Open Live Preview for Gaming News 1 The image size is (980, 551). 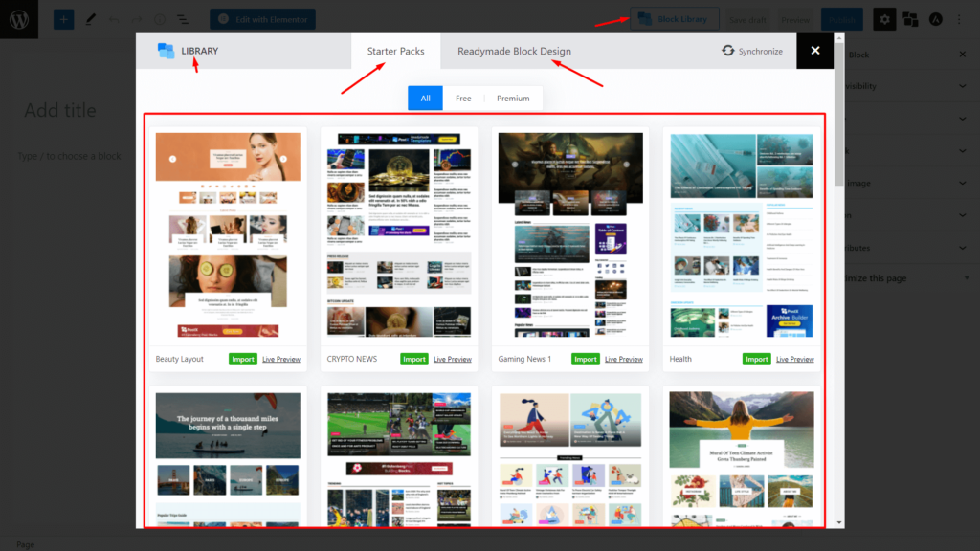click(x=624, y=360)
